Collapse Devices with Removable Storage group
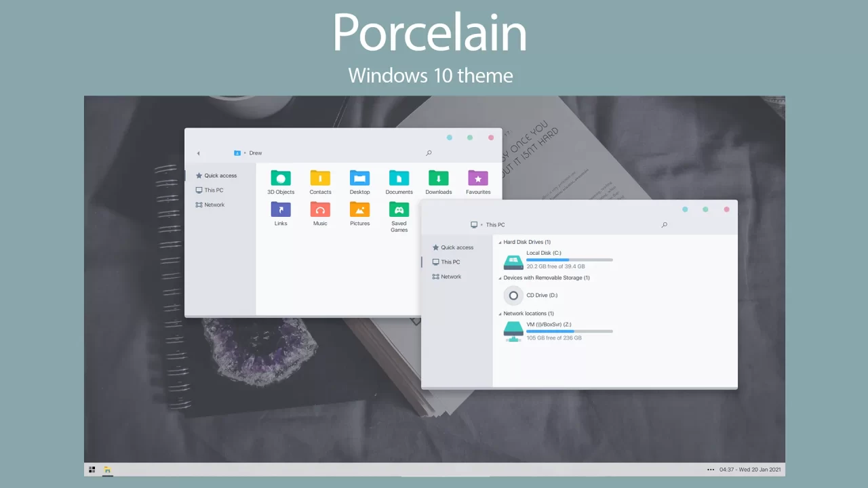 [x=500, y=278]
